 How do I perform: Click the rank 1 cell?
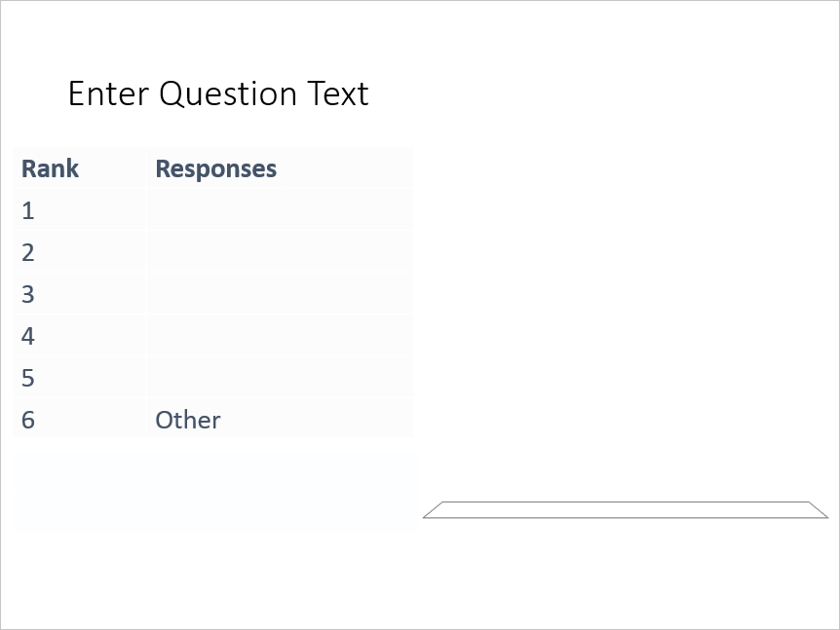(x=29, y=210)
